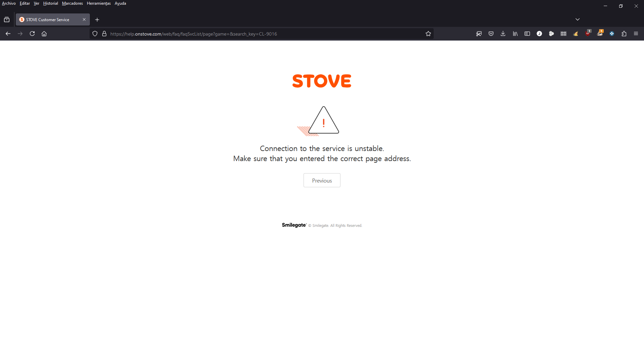Open the Marcadores menu
Screen dimensions: 644x349
pyautogui.click(x=72, y=3)
